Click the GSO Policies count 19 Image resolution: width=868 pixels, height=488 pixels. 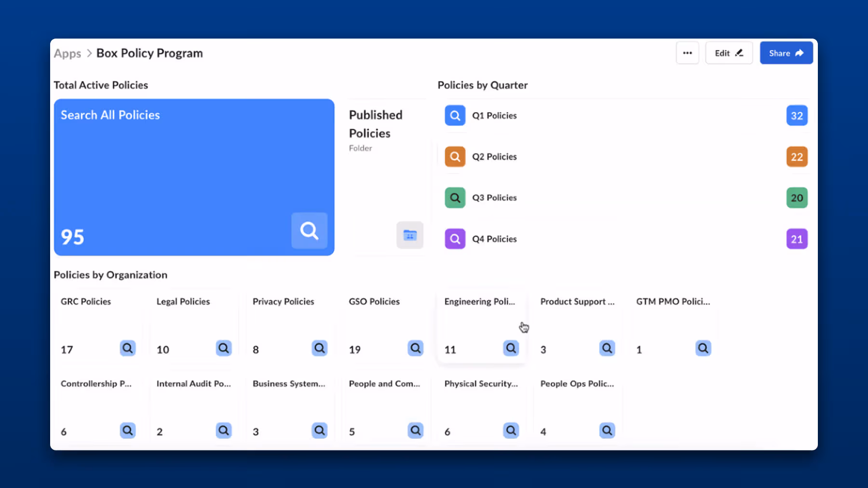[x=355, y=350]
